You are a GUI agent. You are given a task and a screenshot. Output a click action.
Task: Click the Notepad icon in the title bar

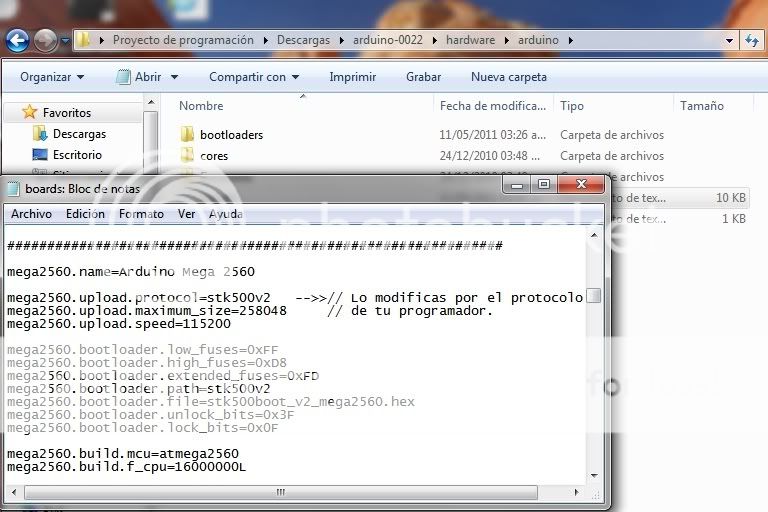(13, 189)
